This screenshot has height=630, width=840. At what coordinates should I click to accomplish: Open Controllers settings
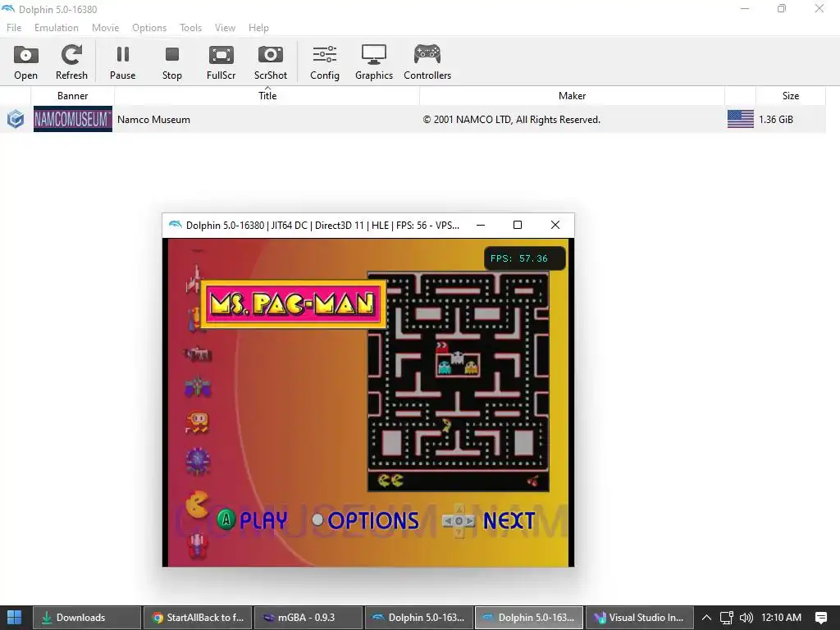point(427,62)
